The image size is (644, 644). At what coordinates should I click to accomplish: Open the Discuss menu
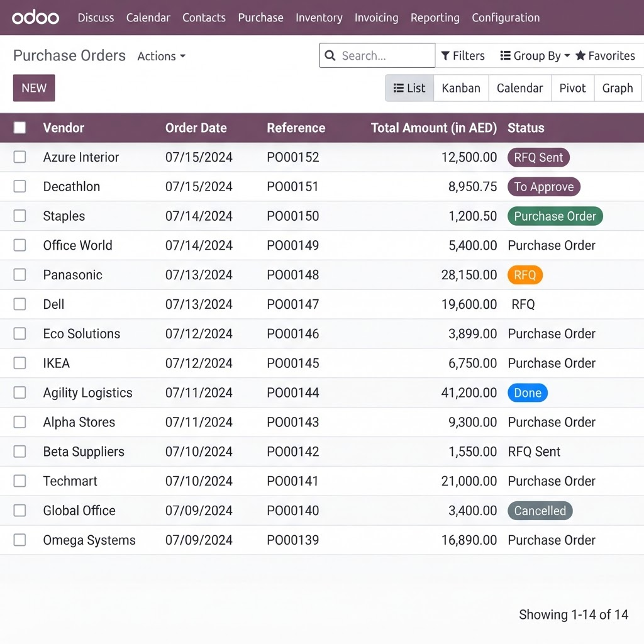[96, 18]
